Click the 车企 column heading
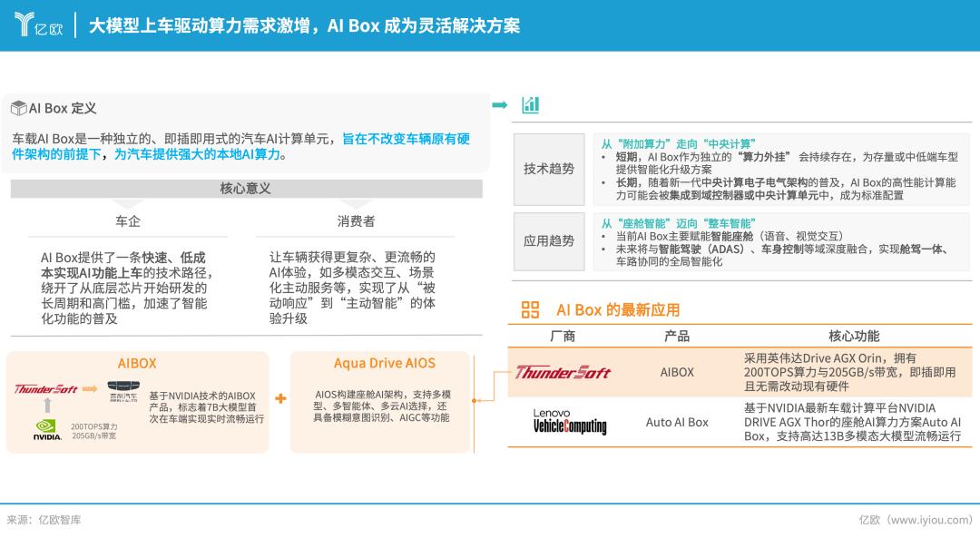The height and width of the screenshot is (538, 980). [x=127, y=220]
